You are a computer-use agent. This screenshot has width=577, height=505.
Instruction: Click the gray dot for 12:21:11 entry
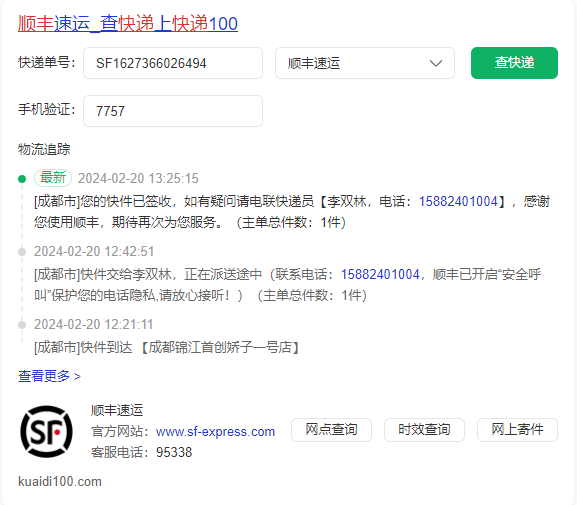pyautogui.click(x=22, y=325)
